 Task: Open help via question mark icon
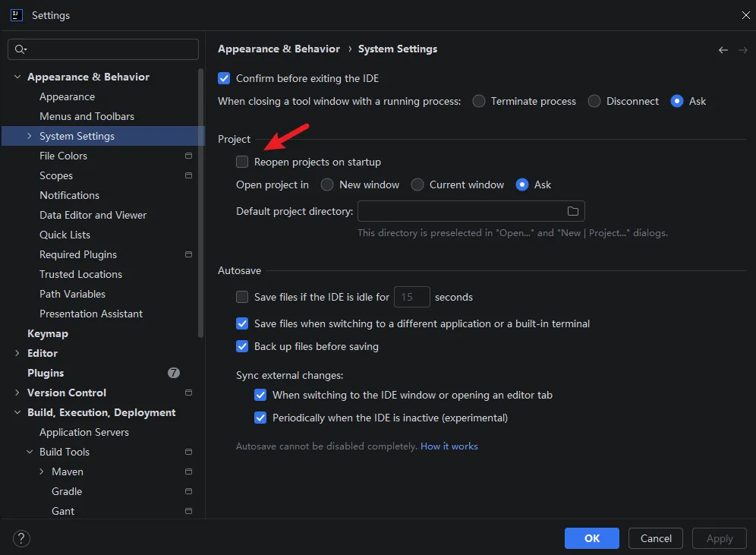pyautogui.click(x=21, y=538)
